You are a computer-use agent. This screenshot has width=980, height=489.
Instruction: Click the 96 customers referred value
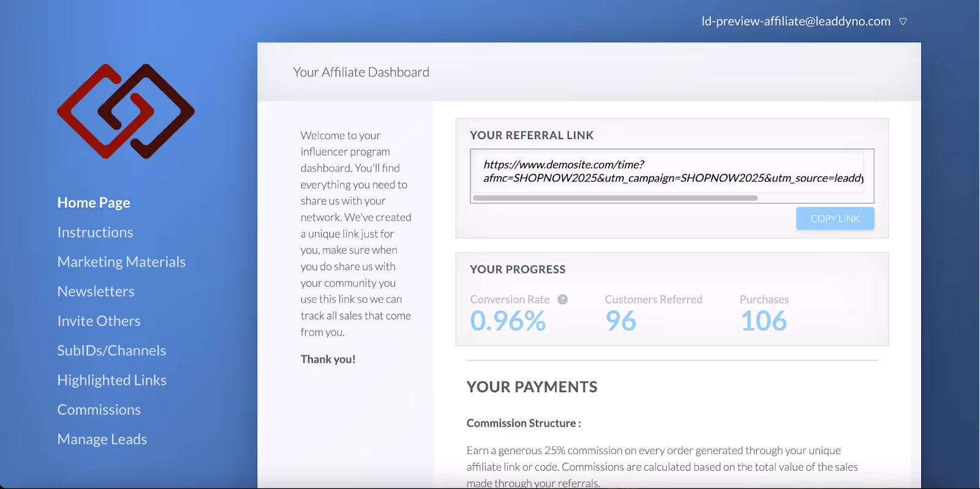(620, 321)
